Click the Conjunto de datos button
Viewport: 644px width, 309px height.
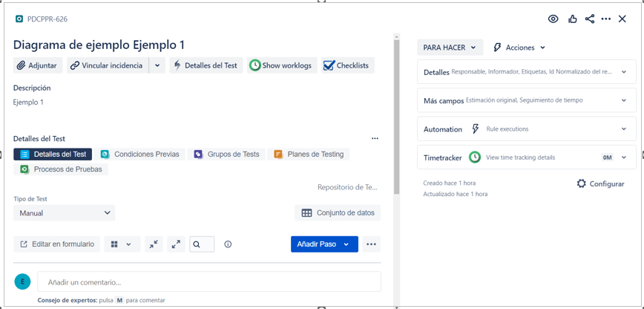[x=338, y=213]
